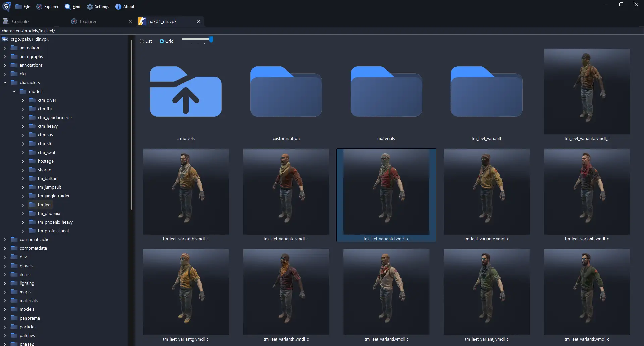644x346 pixels.
Task: Select the tm_leet_variantc.vmdl_c thumbnail
Action: tap(286, 192)
